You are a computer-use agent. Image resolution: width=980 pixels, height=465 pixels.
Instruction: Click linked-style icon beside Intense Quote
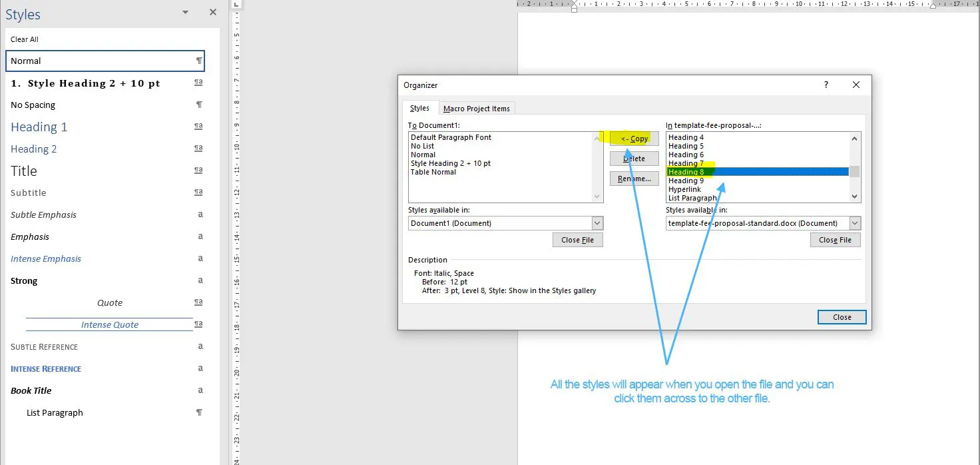(198, 324)
